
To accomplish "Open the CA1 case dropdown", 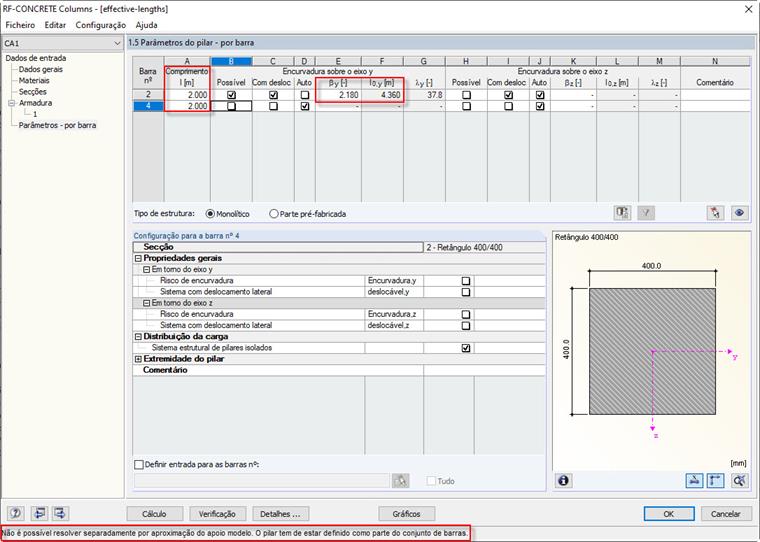I will 117,43.
